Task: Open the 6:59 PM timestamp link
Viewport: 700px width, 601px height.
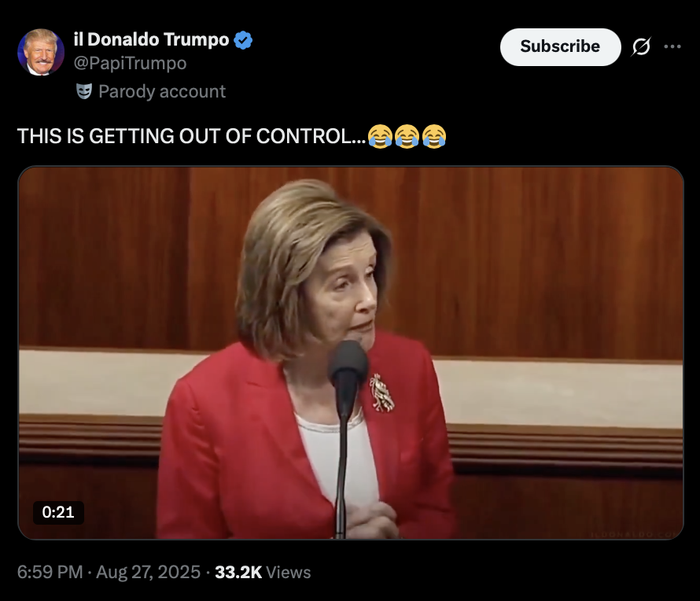Action: pos(50,572)
